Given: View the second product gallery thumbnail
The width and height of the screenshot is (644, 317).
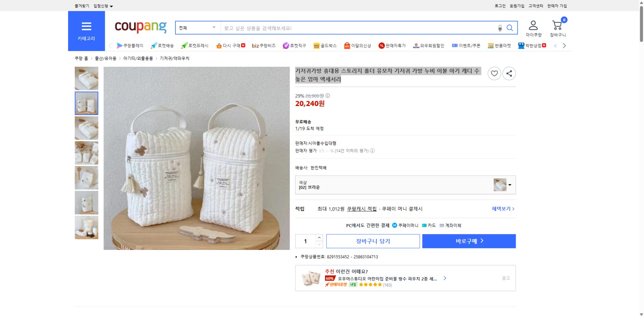Looking at the screenshot, I should pos(86,103).
